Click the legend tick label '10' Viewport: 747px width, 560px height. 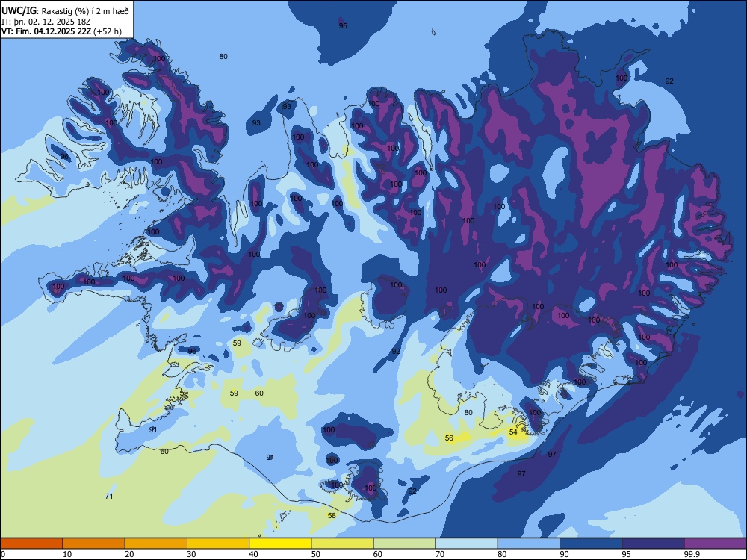pyautogui.click(x=67, y=554)
